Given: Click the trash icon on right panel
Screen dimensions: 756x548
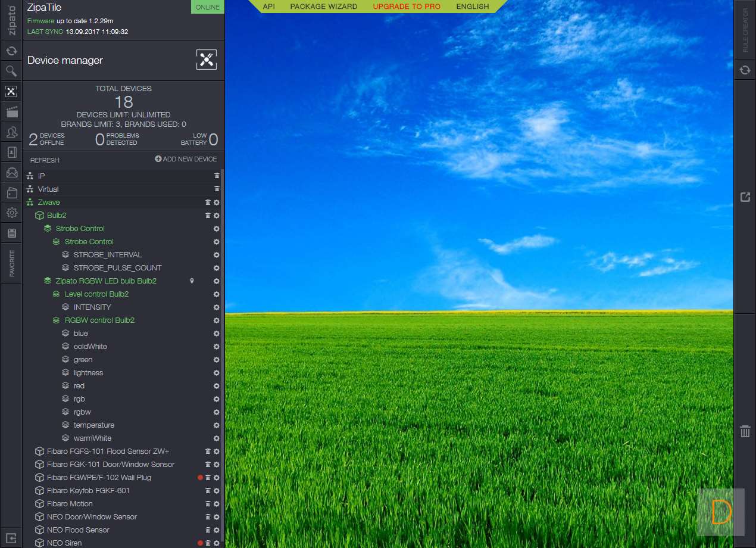Looking at the screenshot, I should pos(745,431).
